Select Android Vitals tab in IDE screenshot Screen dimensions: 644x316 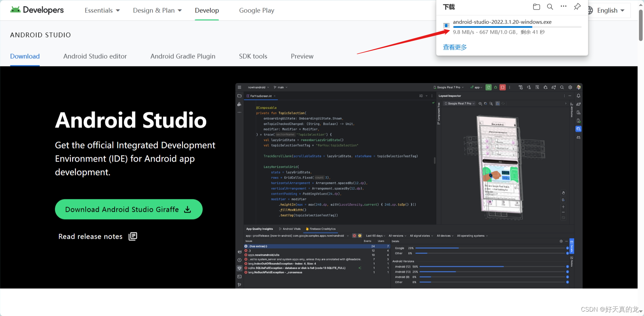[290, 229]
